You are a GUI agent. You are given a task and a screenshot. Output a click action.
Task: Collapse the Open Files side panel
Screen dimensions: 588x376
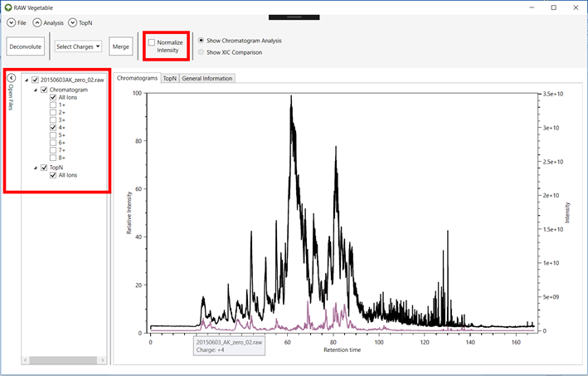(x=12, y=78)
